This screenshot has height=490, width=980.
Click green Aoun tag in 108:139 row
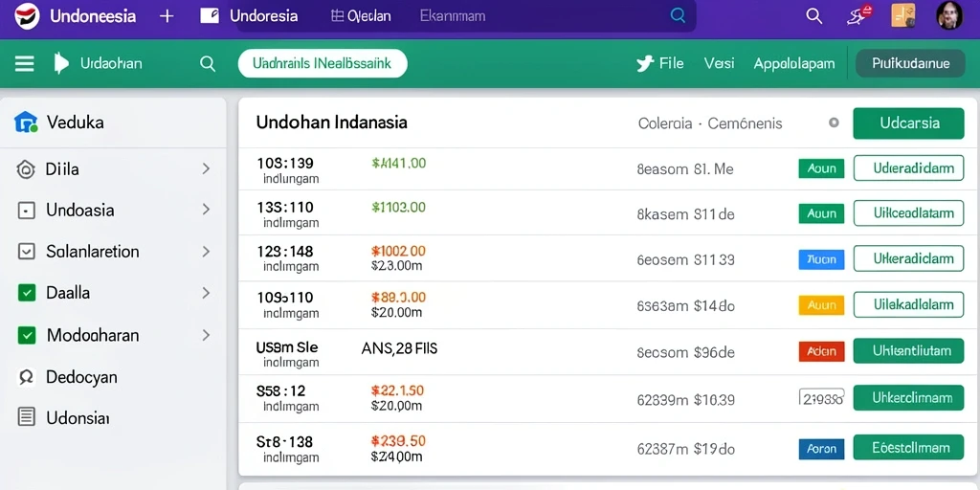pyautogui.click(x=821, y=168)
